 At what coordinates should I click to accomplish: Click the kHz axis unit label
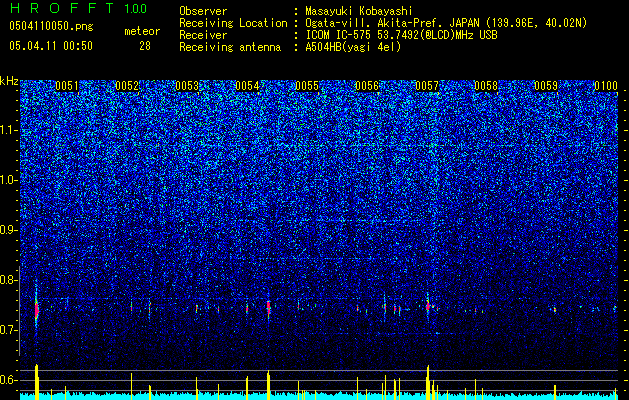9,81
